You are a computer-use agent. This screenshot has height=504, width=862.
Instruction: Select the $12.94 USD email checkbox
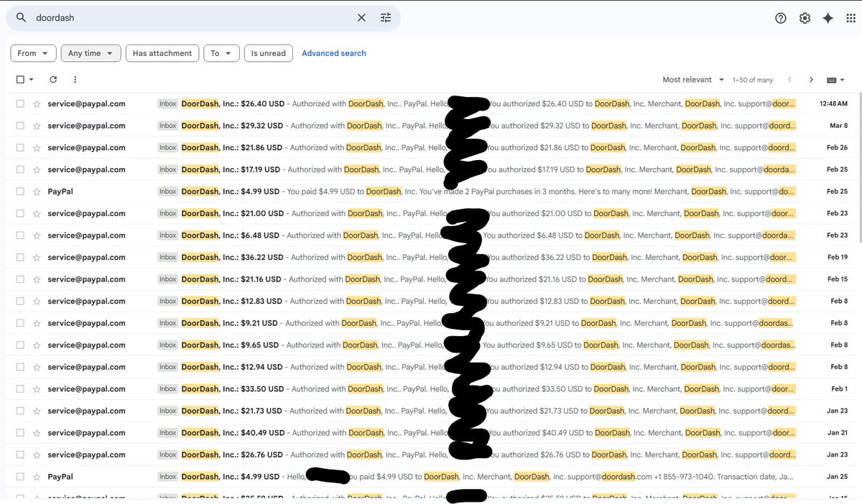(20, 367)
